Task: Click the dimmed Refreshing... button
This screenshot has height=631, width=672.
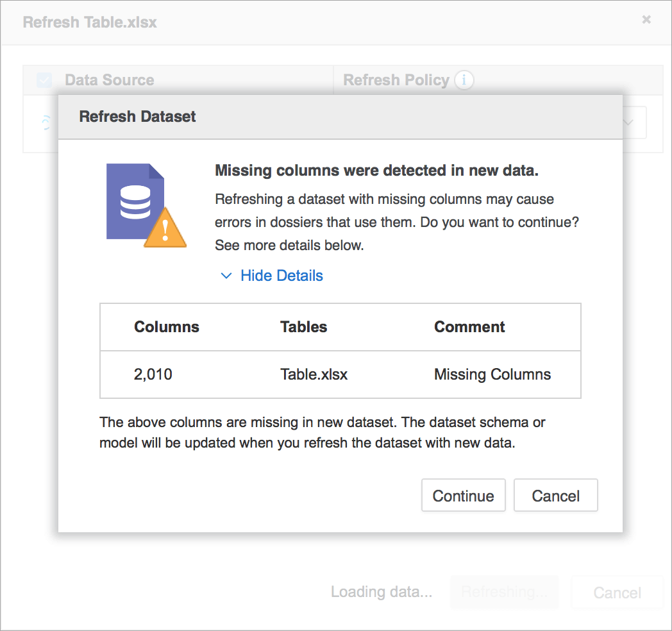Action: pyautogui.click(x=504, y=592)
